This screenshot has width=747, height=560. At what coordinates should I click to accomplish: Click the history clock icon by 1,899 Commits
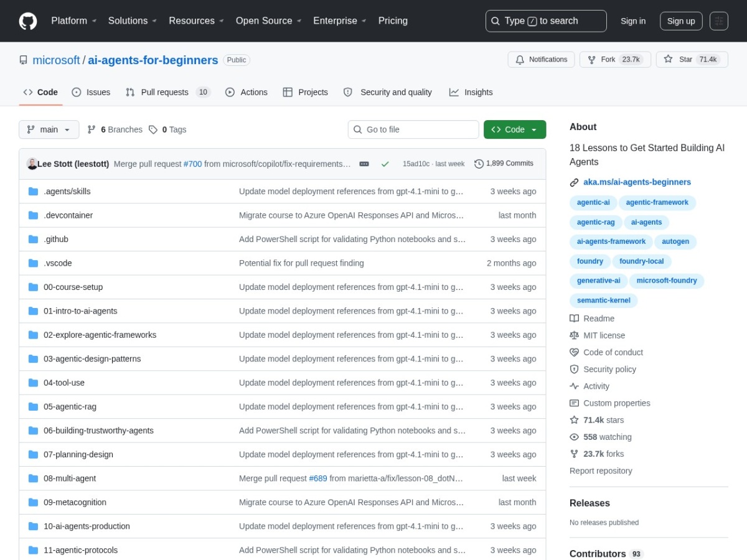click(479, 164)
